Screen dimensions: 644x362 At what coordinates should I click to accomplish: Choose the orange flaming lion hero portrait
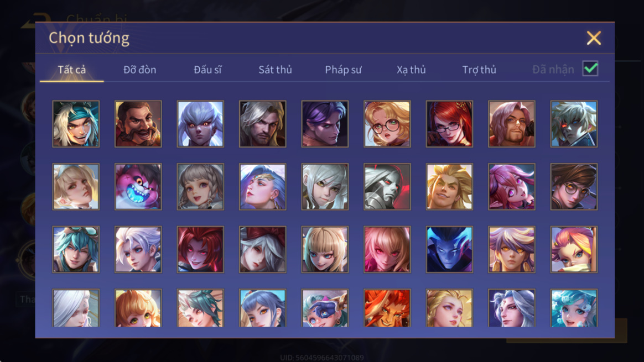point(387,308)
